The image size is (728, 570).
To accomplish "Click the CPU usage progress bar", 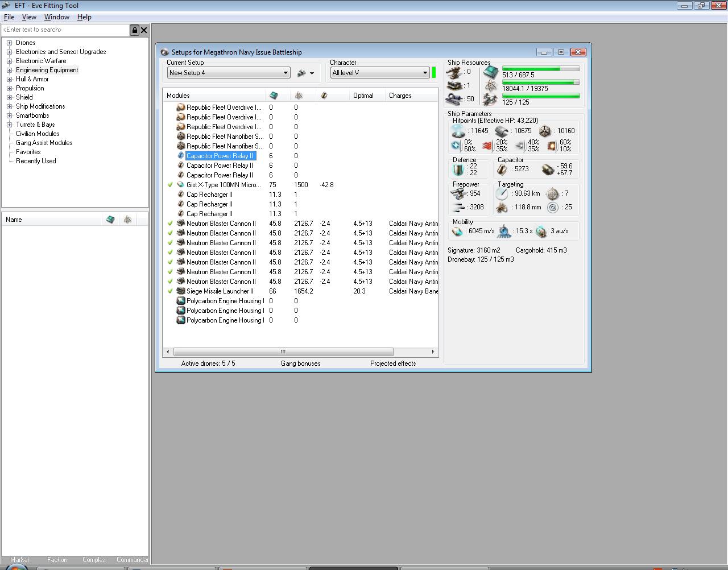I will [x=541, y=68].
